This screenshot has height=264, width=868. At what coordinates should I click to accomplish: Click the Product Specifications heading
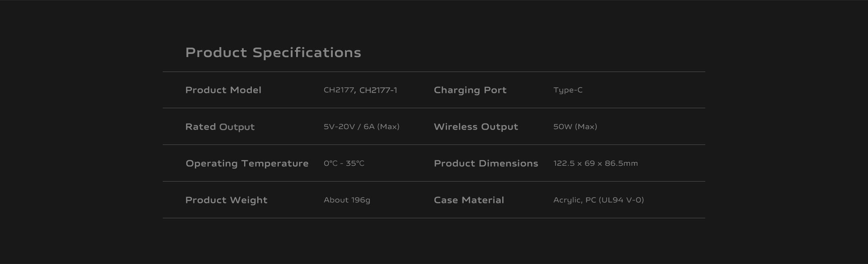(x=273, y=53)
